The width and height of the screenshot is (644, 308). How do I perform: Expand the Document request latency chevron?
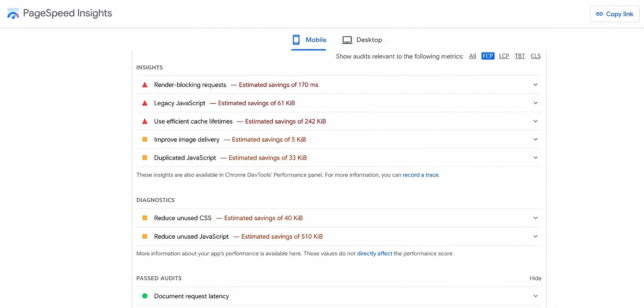point(535,296)
